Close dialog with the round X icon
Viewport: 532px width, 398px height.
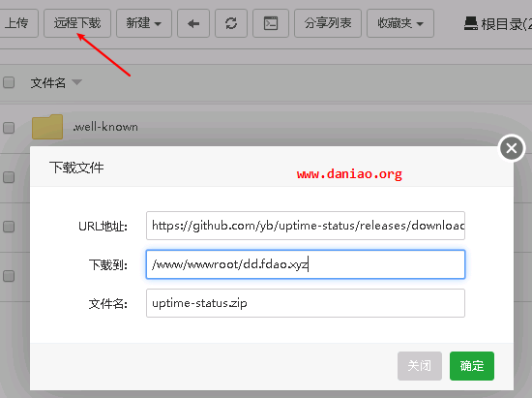pos(512,148)
